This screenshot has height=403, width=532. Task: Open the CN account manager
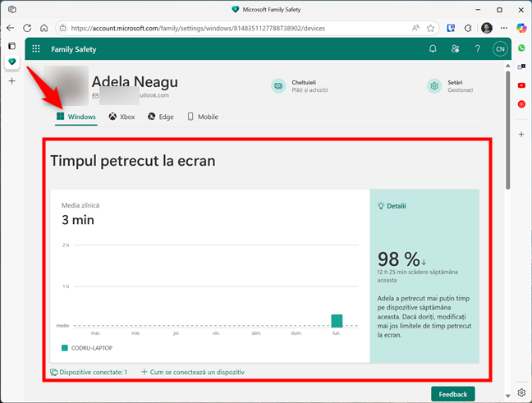click(500, 49)
